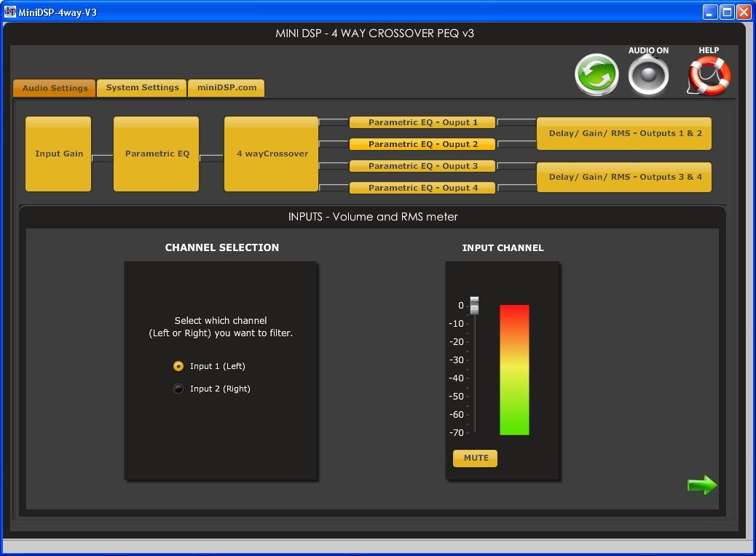Open the miniDSP.com tab
The image size is (756, 556).
(x=227, y=88)
